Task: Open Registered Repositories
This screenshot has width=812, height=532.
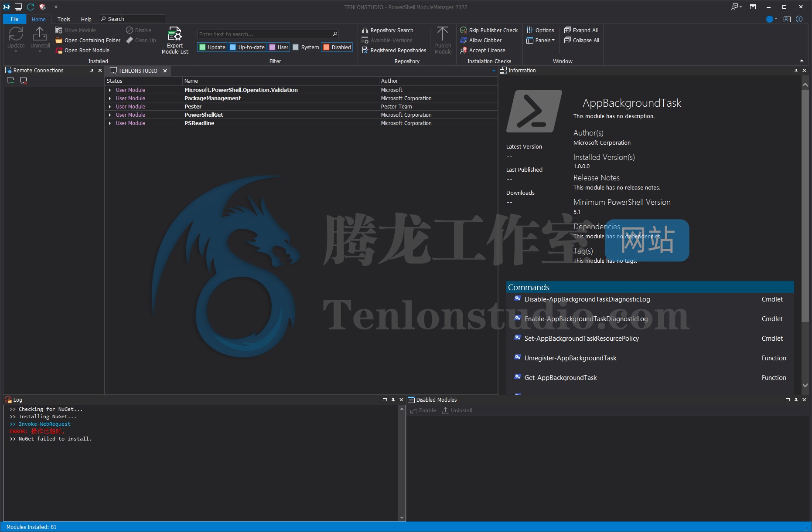Action: (394, 50)
